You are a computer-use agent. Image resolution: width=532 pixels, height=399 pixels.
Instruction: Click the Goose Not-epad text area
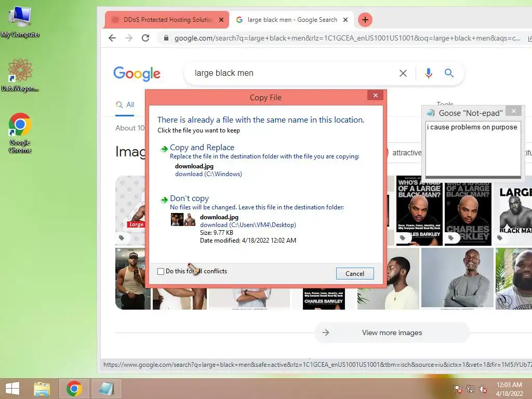[x=473, y=149]
